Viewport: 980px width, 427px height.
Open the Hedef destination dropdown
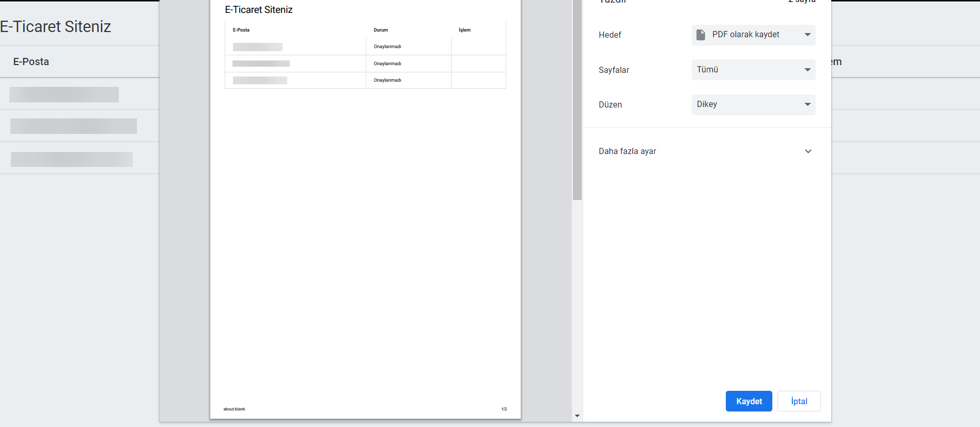click(753, 35)
